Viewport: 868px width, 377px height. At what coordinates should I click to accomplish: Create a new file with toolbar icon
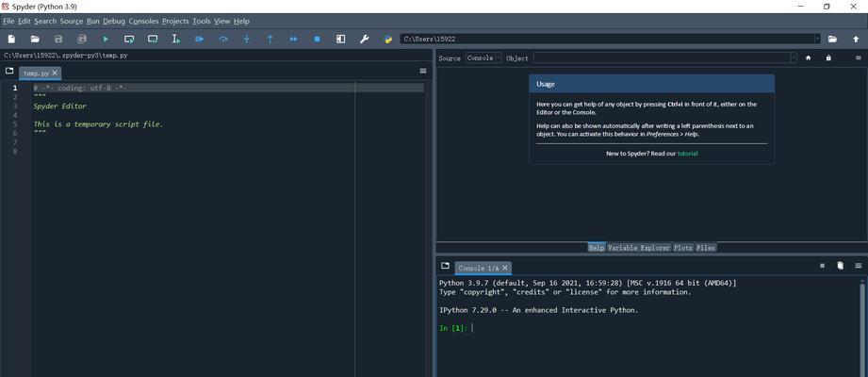tap(11, 40)
